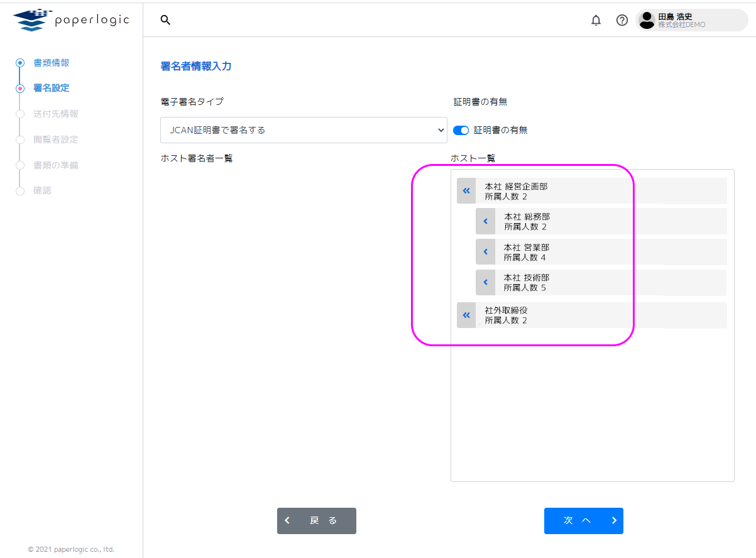Add 本社 技術部 with arrow icon
The image size is (756, 558).
click(485, 283)
